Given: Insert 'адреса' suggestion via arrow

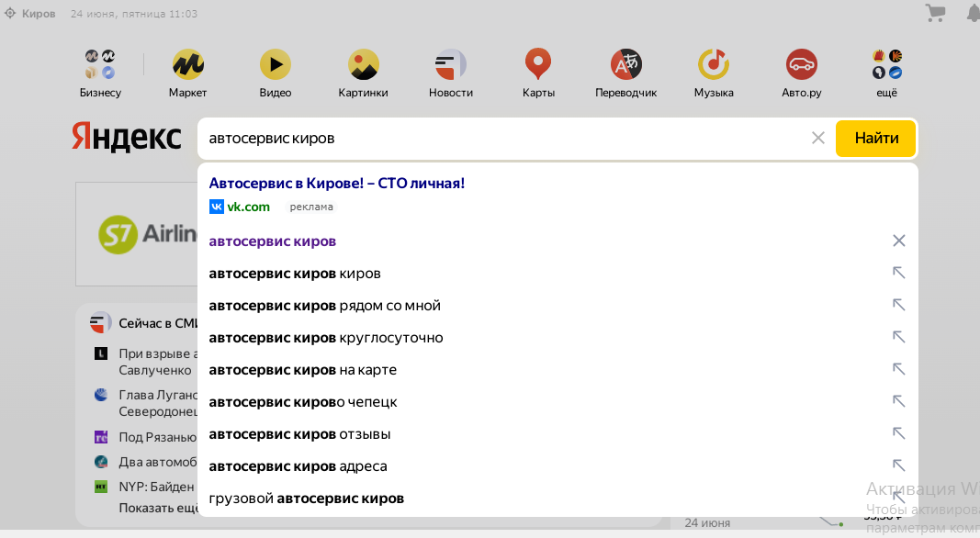Looking at the screenshot, I should pos(899,465).
